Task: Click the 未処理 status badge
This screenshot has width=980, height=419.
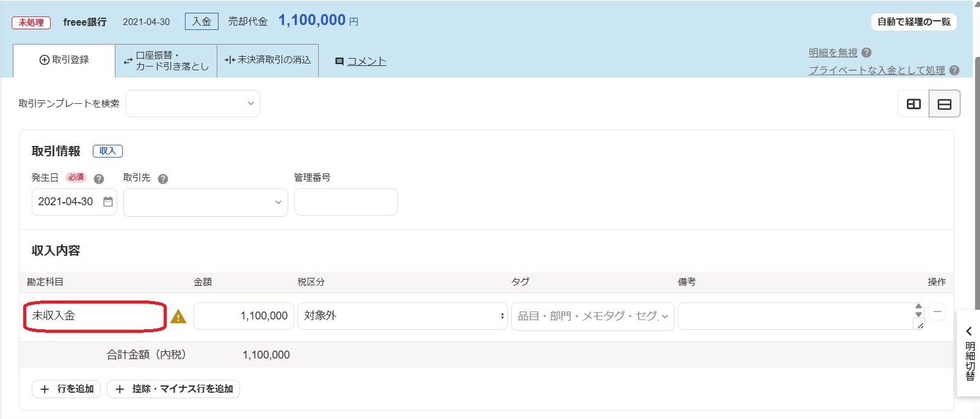Action: (x=31, y=23)
